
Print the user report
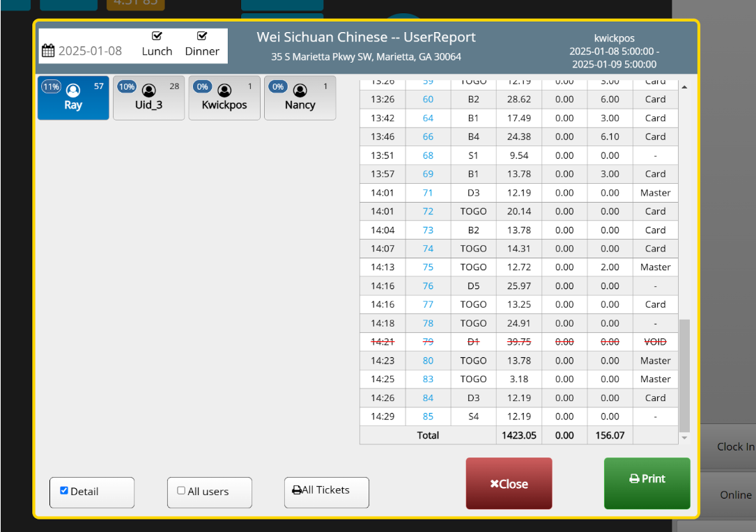[x=647, y=483]
